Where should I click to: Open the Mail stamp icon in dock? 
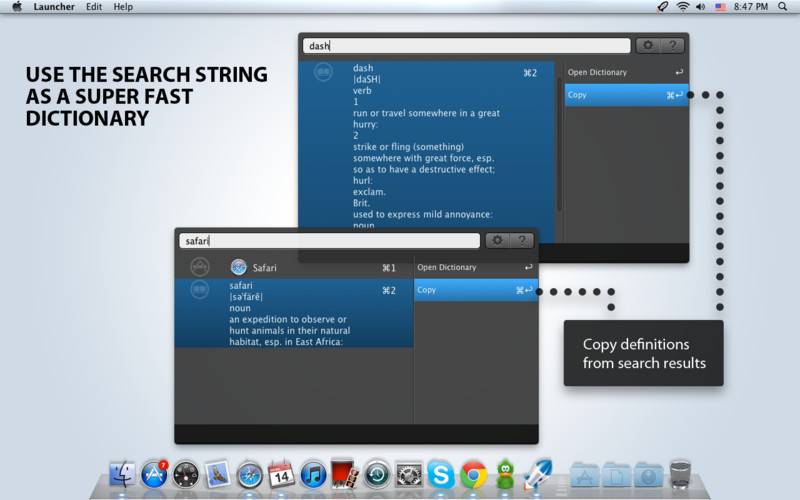(218, 475)
